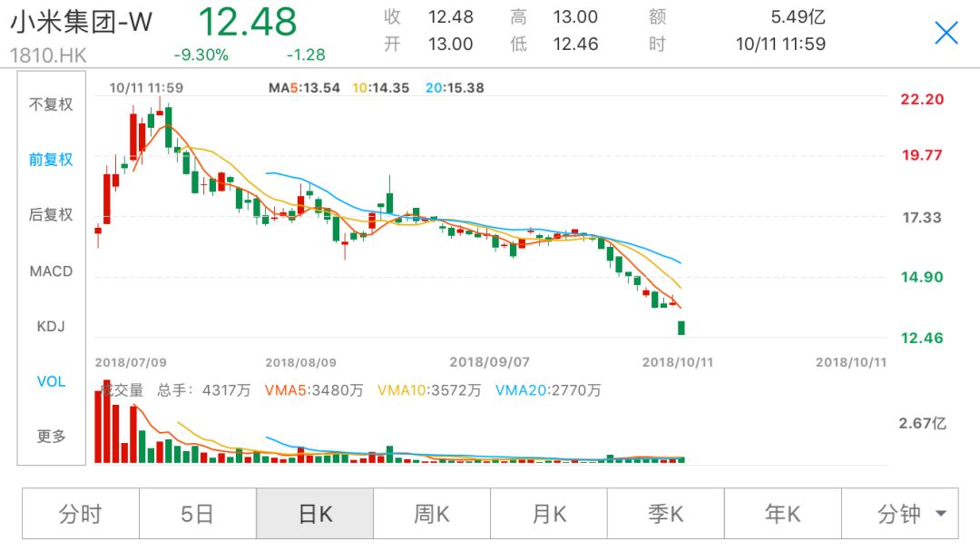Select 前复权 adjustment mode
The image size is (980, 551).
[x=51, y=160]
